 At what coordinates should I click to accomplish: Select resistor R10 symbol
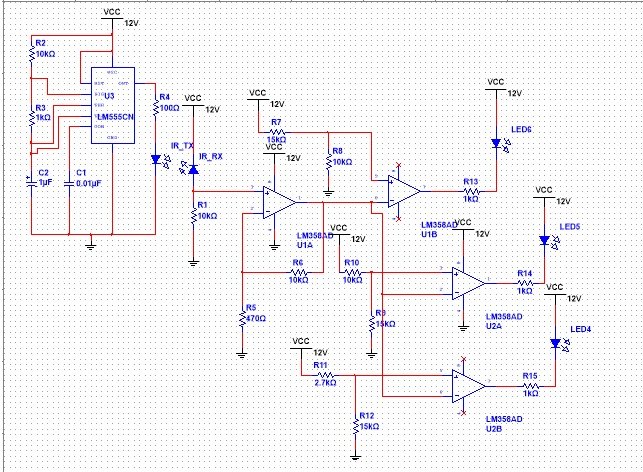(352, 272)
